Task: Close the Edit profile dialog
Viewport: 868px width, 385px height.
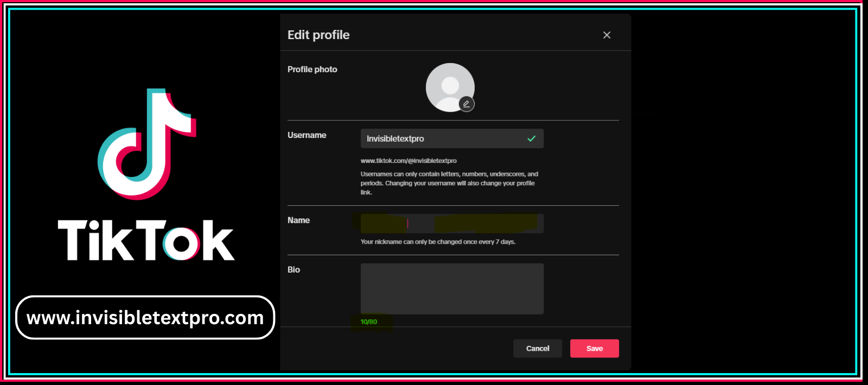Action: tap(607, 35)
